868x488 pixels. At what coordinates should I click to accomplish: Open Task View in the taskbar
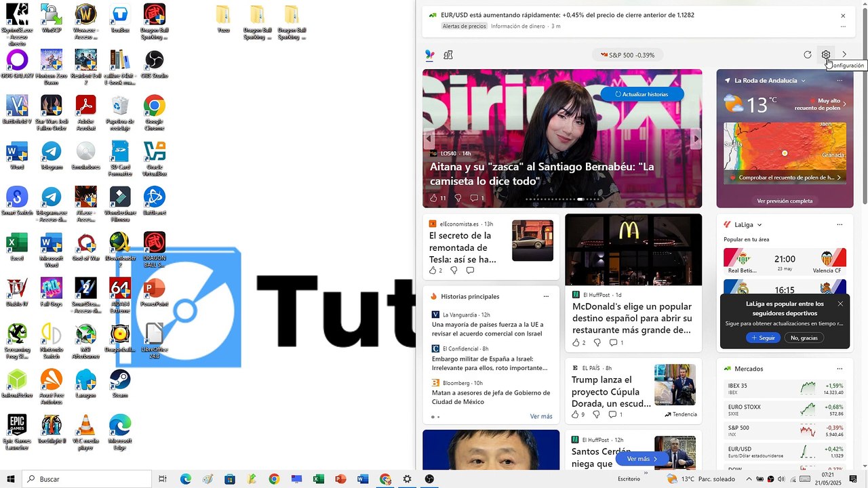coord(163,479)
